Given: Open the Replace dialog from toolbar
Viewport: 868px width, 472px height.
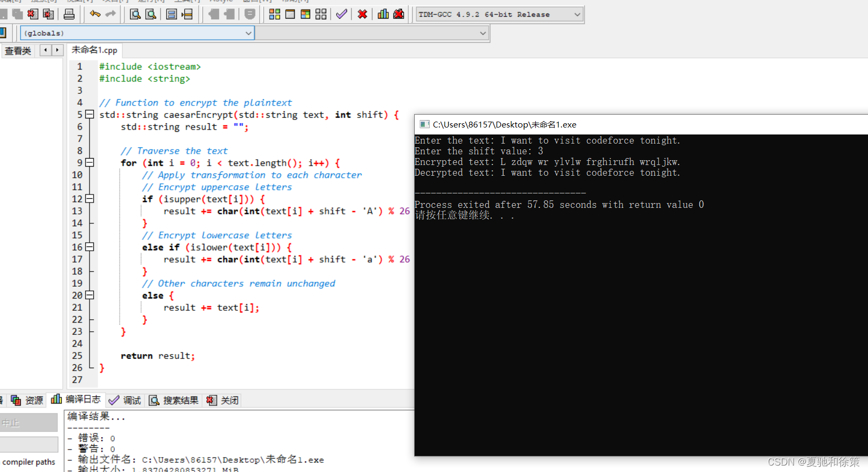Looking at the screenshot, I should [x=151, y=14].
